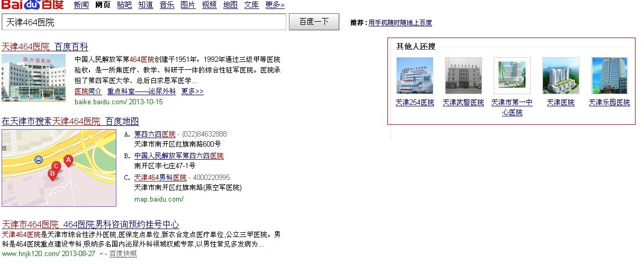The width and height of the screenshot is (644, 264).
Task: Click address text 天津市南开区红旗南路600号
Action: pos(177,144)
